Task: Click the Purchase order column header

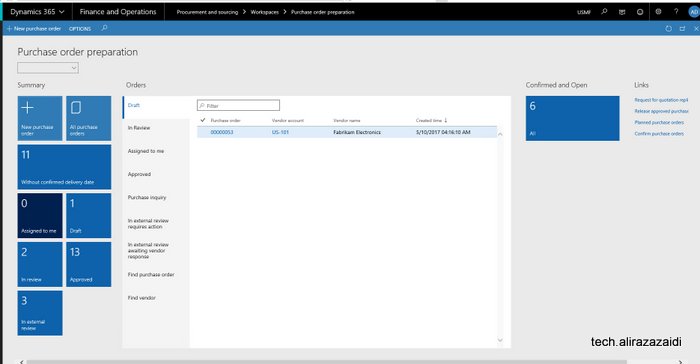Action: tap(225, 121)
